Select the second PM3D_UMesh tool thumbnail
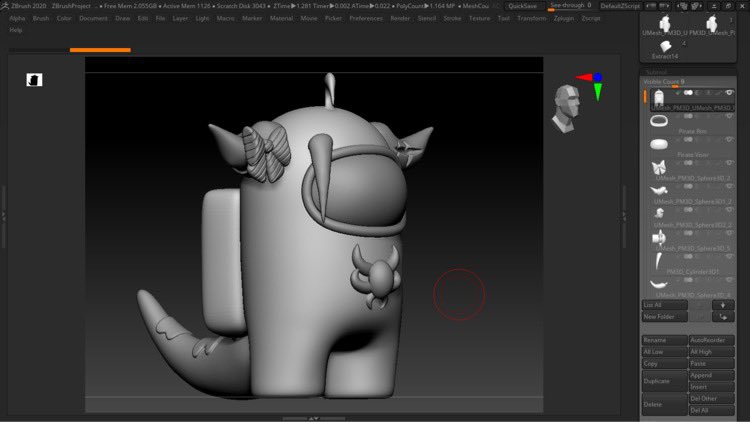 pyautogui.click(x=712, y=23)
